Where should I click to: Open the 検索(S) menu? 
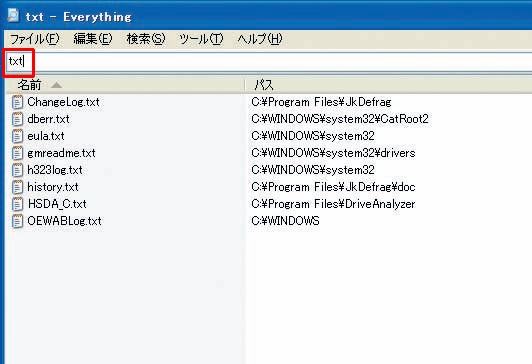146,39
